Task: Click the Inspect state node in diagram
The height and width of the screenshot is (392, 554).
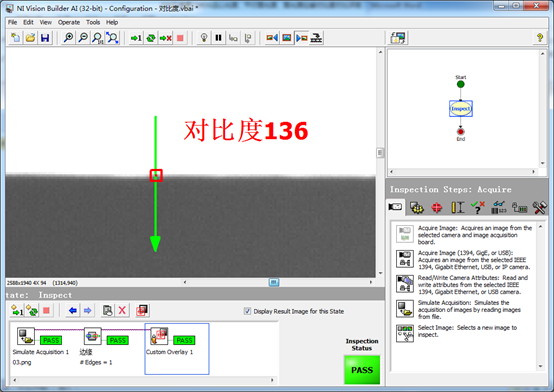Action: coord(461,109)
